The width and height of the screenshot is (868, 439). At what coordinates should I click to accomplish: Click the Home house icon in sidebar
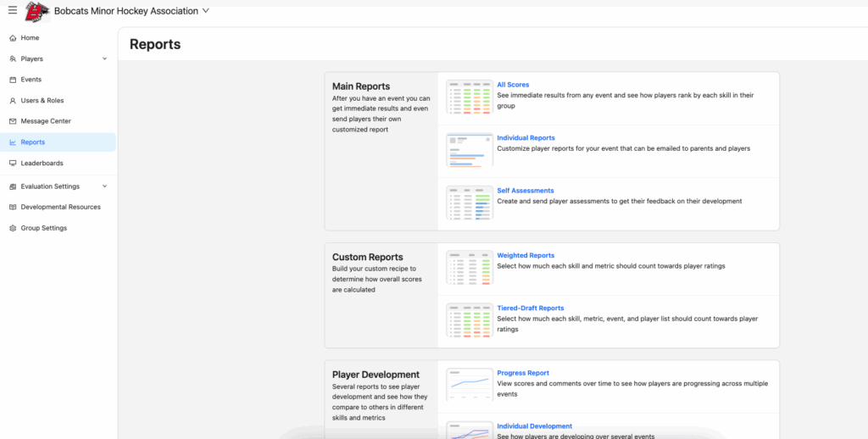point(13,38)
